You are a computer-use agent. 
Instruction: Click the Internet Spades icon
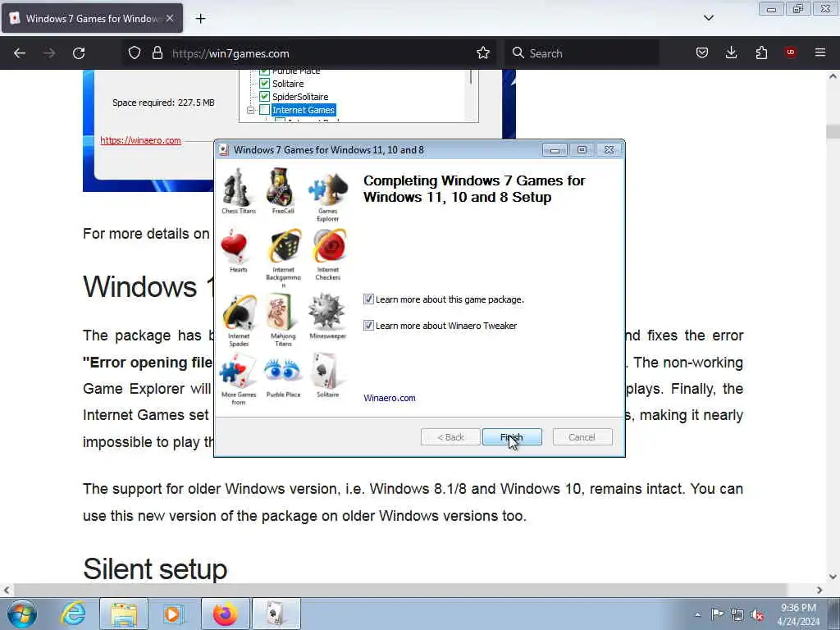click(239, 313)
